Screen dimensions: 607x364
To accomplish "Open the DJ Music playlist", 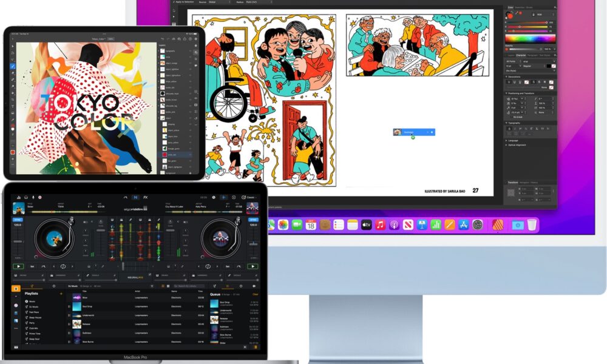I will [33, 307].
